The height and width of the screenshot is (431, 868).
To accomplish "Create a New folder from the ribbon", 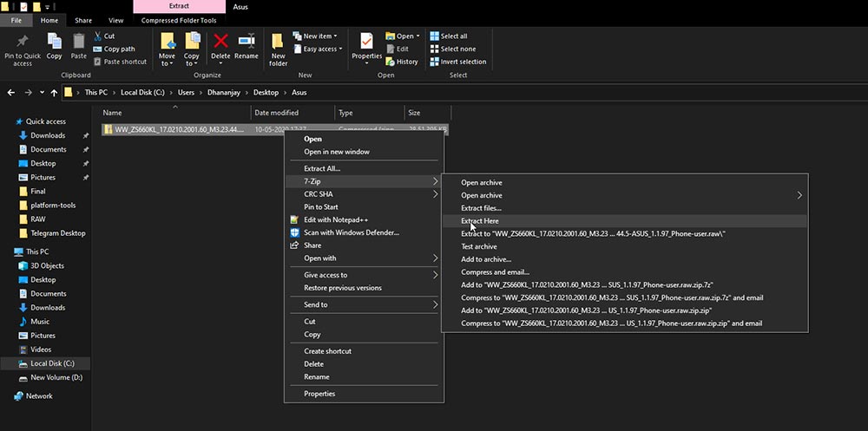I will coord(278,49).
